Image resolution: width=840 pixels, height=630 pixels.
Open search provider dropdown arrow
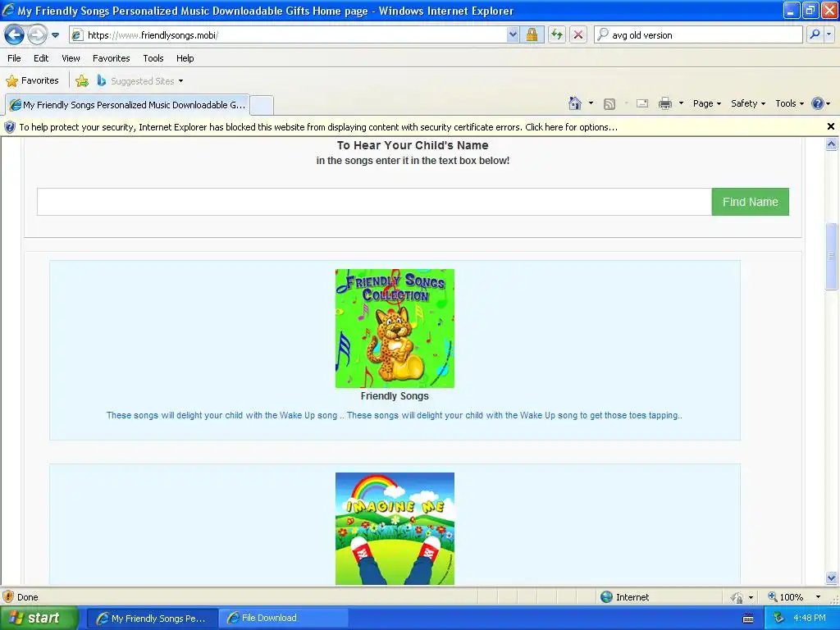(x=829, y=34)
